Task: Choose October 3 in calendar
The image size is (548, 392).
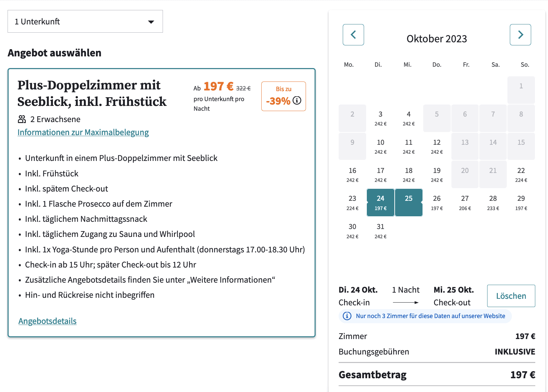Action: click(x=380, y=118)
